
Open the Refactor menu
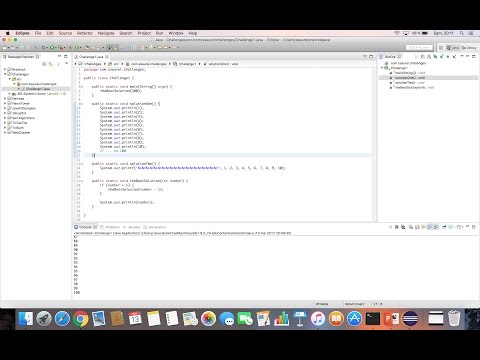pos(85,33)
